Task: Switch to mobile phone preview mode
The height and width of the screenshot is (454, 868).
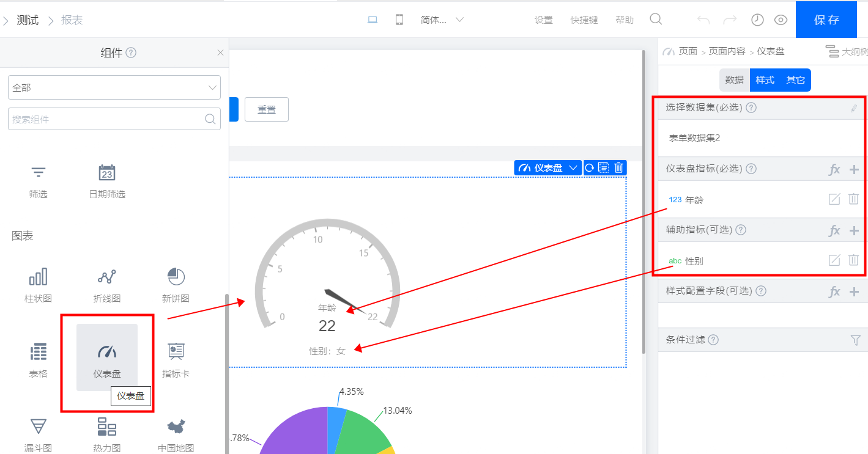Action: pyautogui.click(x=399, y=20)
